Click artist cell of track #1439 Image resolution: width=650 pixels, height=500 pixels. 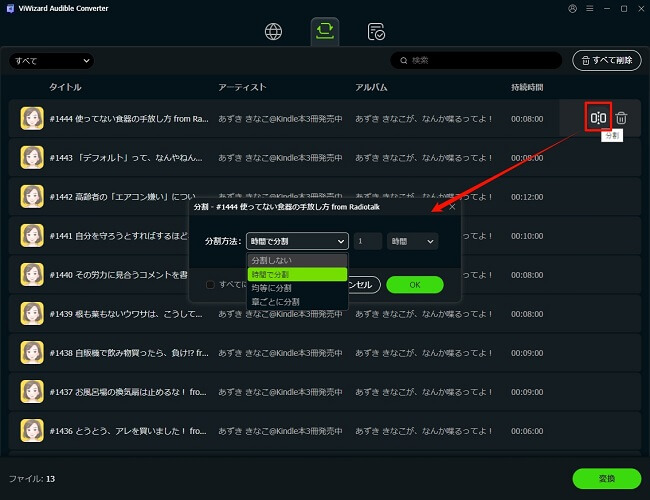(x=280, y=314)
